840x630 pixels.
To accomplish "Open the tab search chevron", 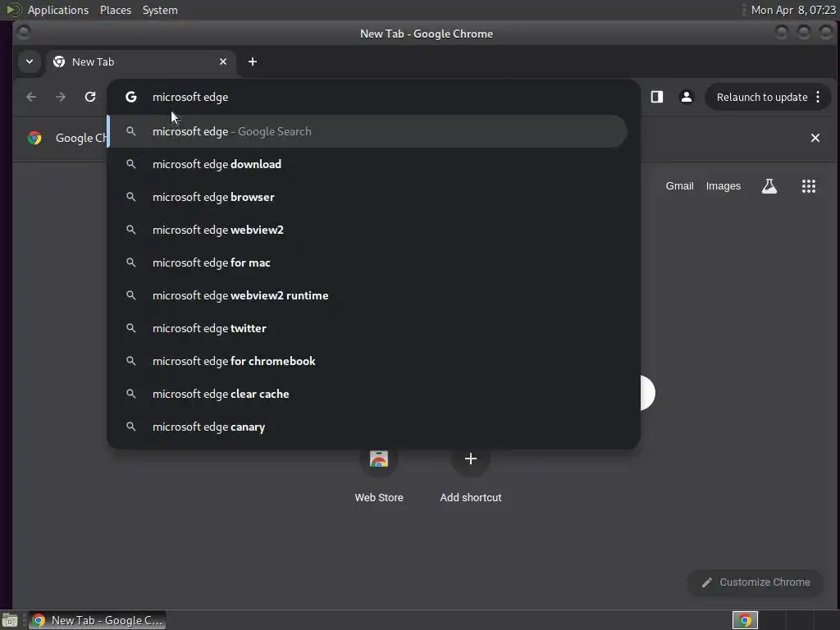I will (30, 62).
